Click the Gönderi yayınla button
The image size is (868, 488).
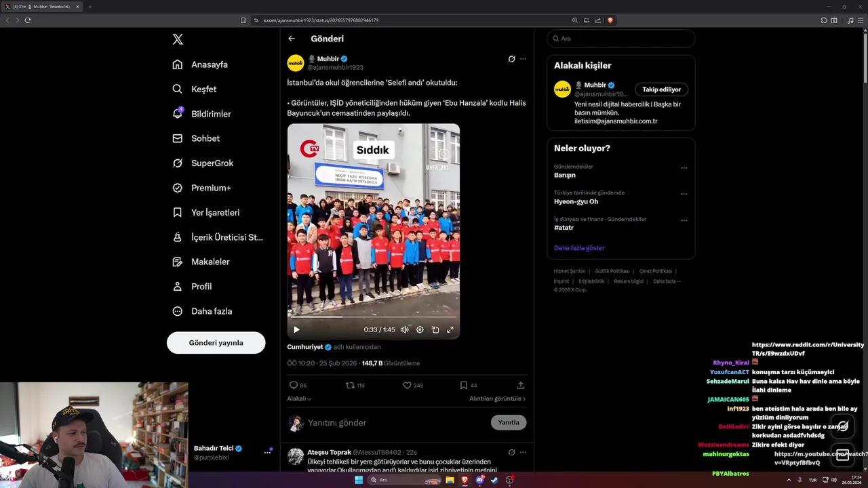pyautogui.click(x=216, y=342)
